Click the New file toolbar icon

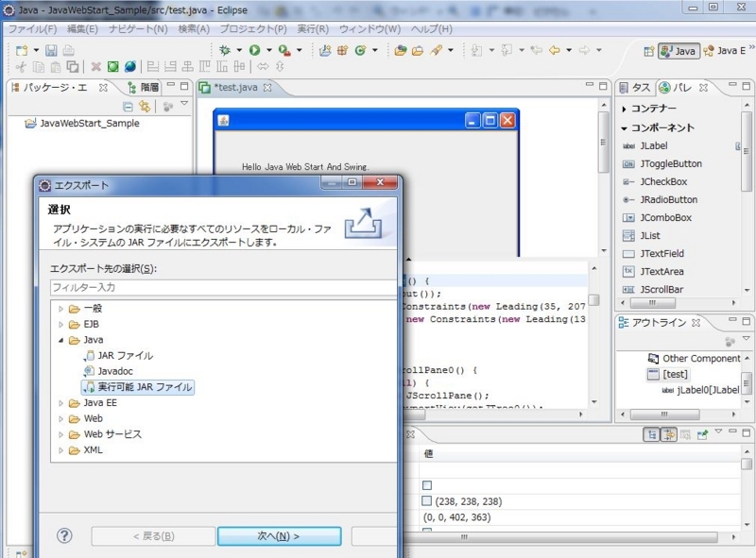coord(22,50)
